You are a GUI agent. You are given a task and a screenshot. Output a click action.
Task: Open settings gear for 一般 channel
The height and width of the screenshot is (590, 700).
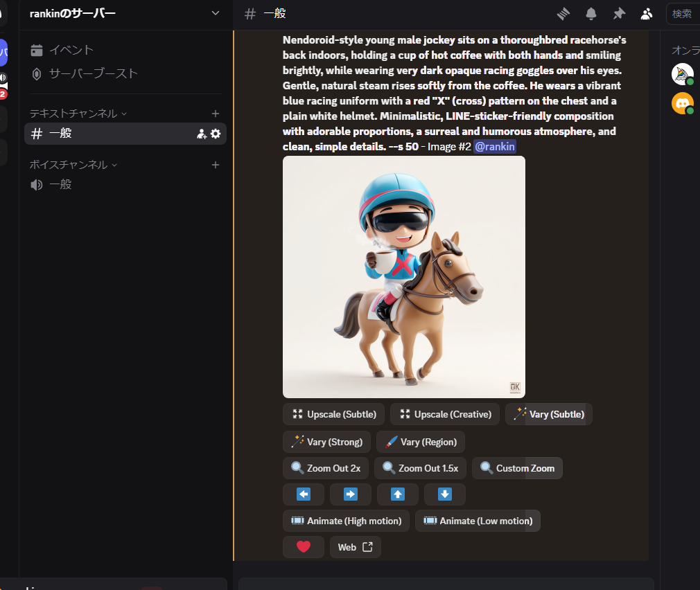point(216,134)
